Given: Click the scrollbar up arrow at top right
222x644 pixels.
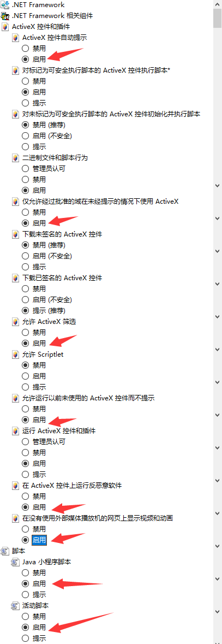Looking at the screenshot, I should (218, 4).
